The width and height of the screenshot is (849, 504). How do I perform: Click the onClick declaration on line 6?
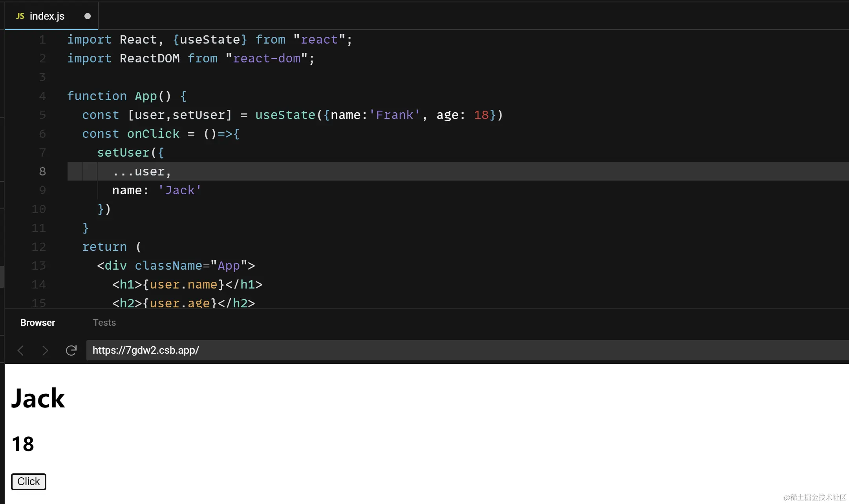153,134
